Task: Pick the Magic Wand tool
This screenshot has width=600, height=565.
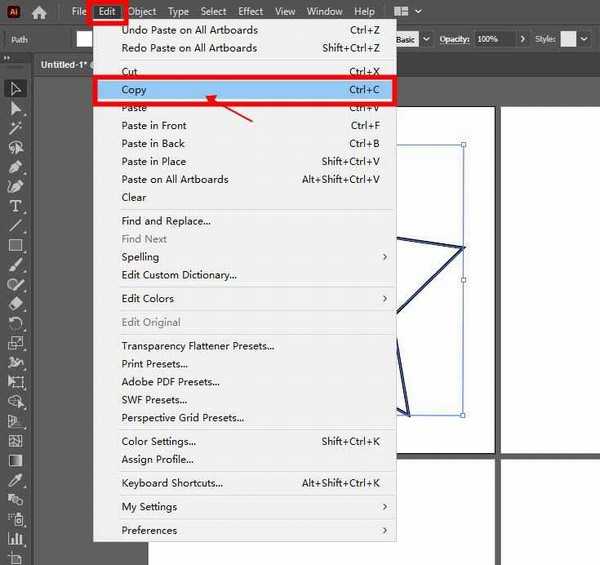Action: pos(16,128)
